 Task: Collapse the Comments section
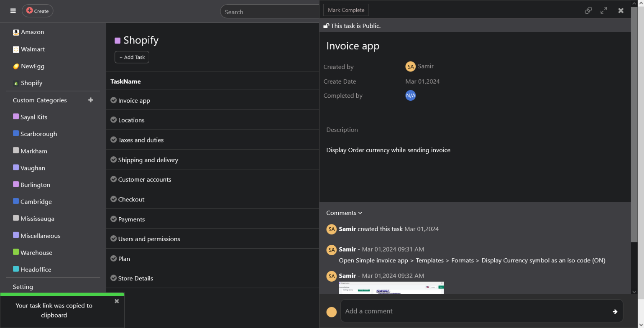tap(344, 213)
